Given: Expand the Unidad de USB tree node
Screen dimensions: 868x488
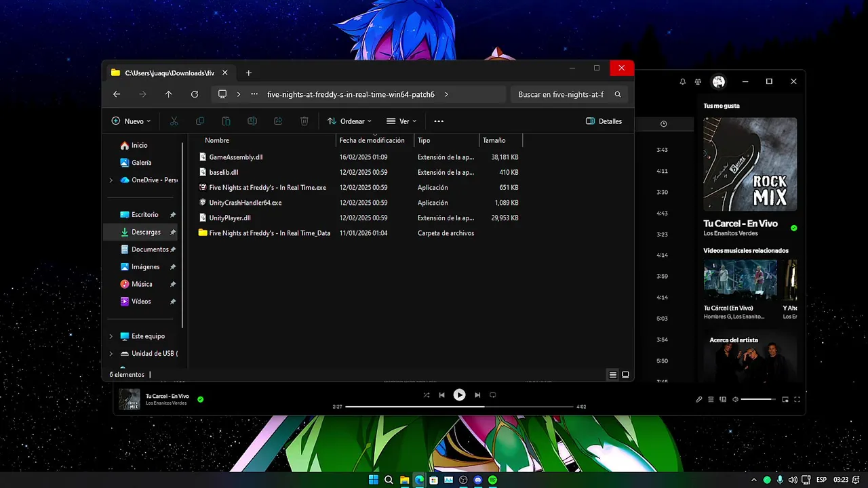Looking at the screenshot, I should tap(111, 354).
